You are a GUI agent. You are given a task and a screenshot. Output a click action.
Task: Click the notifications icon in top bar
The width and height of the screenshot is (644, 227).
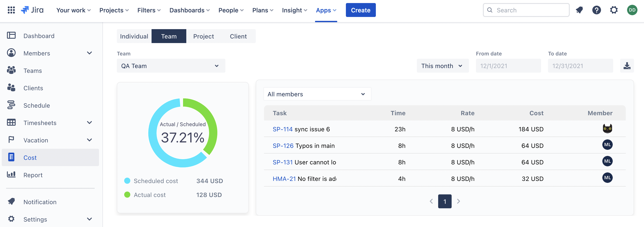[x=579, y=10]
